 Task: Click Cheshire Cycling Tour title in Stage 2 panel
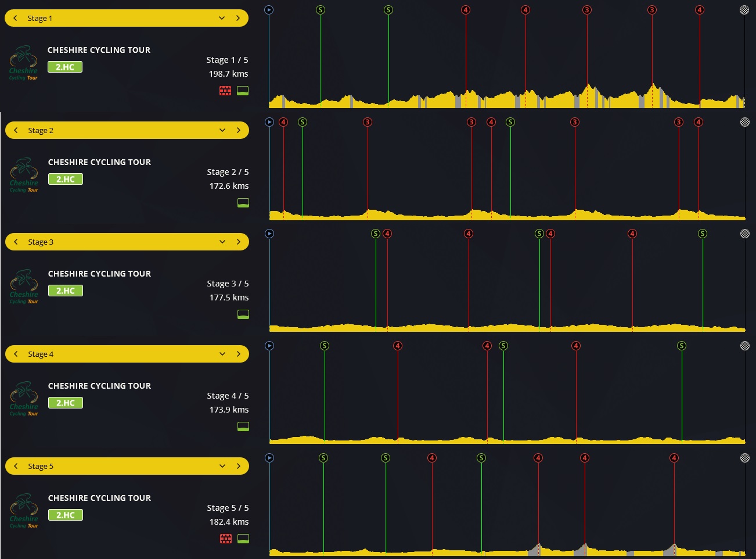99,162
